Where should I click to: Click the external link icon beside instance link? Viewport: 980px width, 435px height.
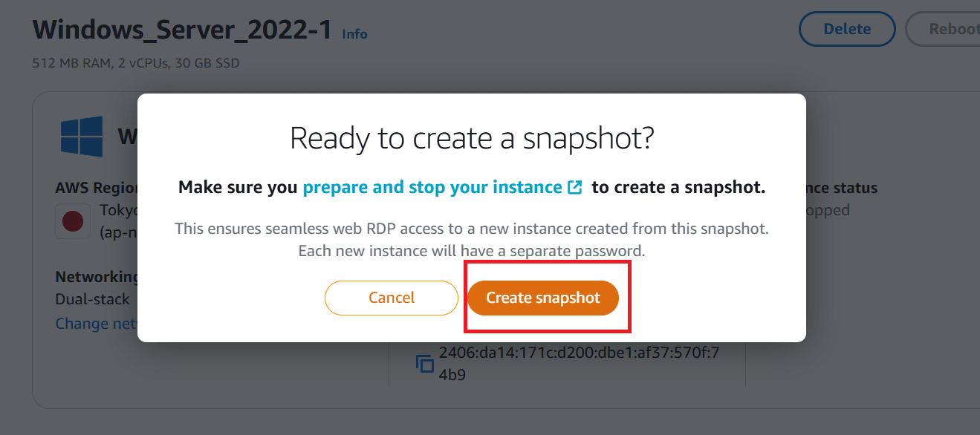[574, 188]
